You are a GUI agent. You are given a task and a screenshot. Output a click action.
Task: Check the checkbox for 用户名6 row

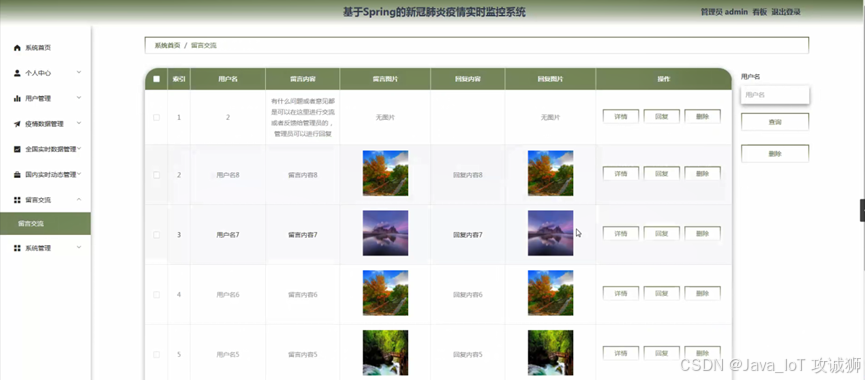pos(156,295)
